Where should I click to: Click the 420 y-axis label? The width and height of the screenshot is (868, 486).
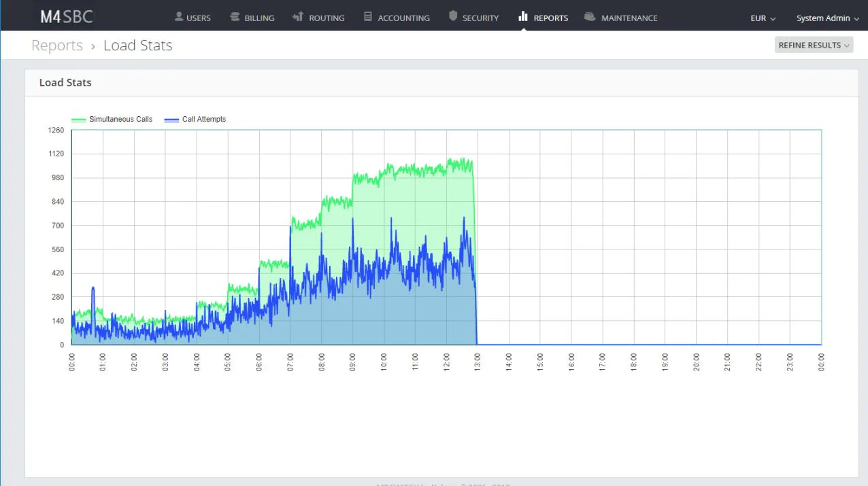[x=57, y=273]
